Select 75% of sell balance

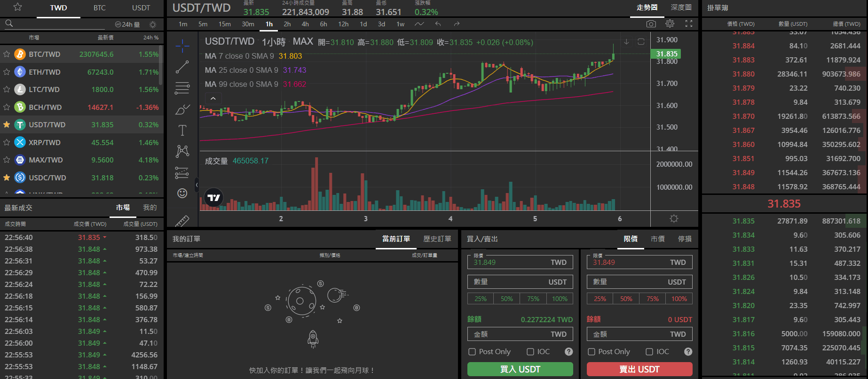(x=653, y=299)
